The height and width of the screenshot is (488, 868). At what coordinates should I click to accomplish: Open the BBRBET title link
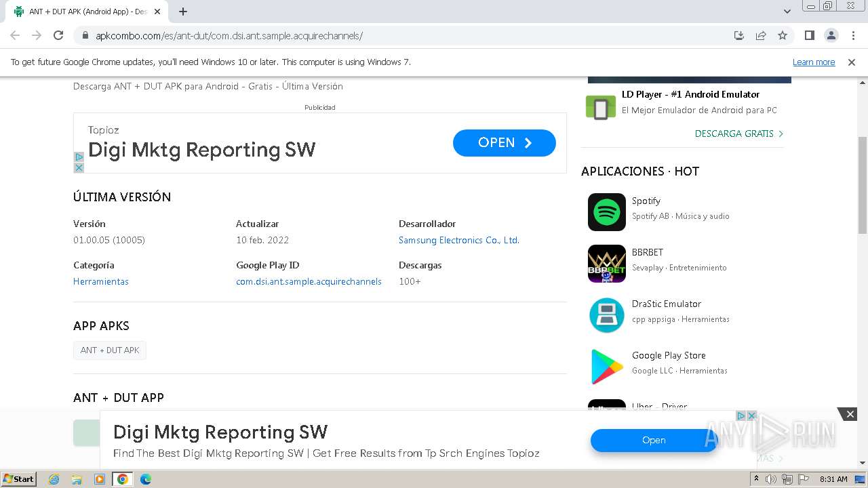tap(648, 252)
